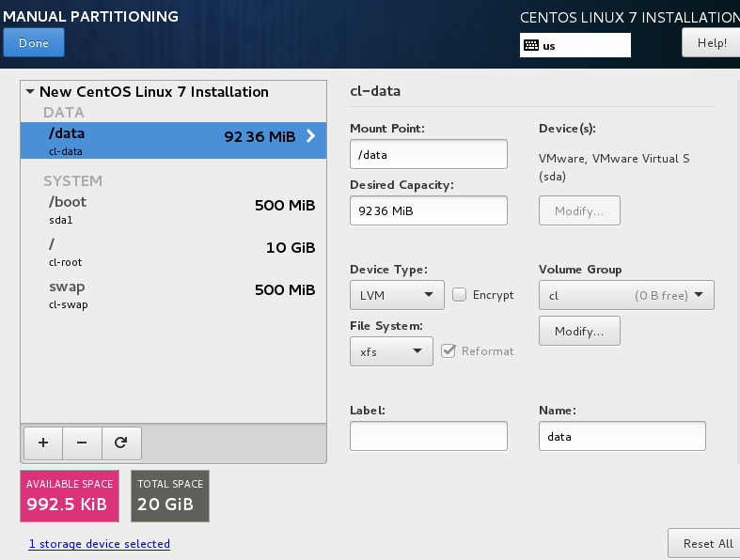Collapse the New CentOS Linux 7 Installation tree
The image size is (740, 560).
[x=30, y=91]
